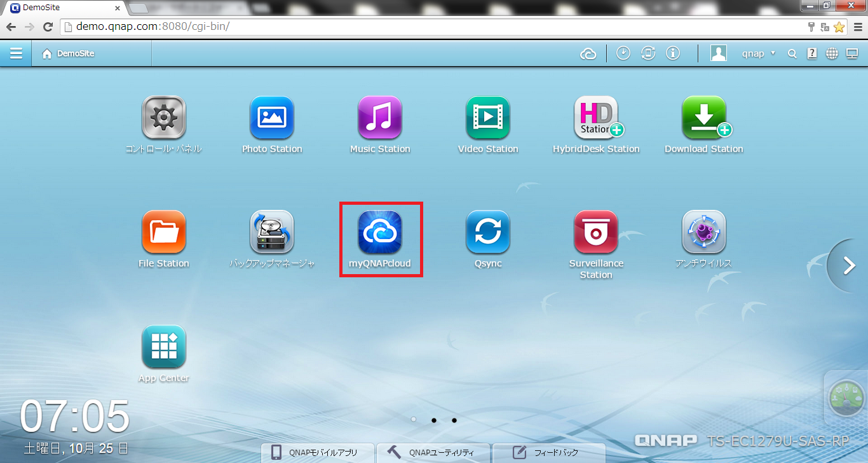Go back in the browser

tap(11, 27)
